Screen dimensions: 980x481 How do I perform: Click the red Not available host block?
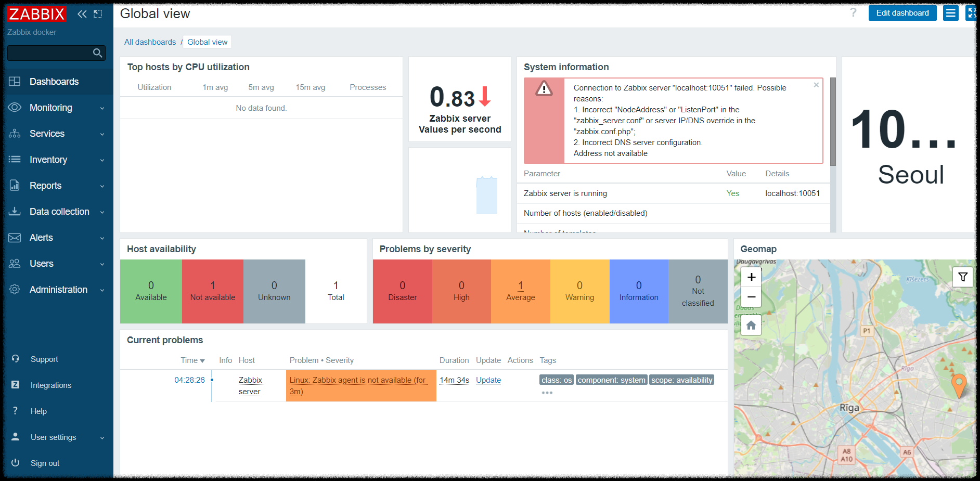click(x=213, y=291)
